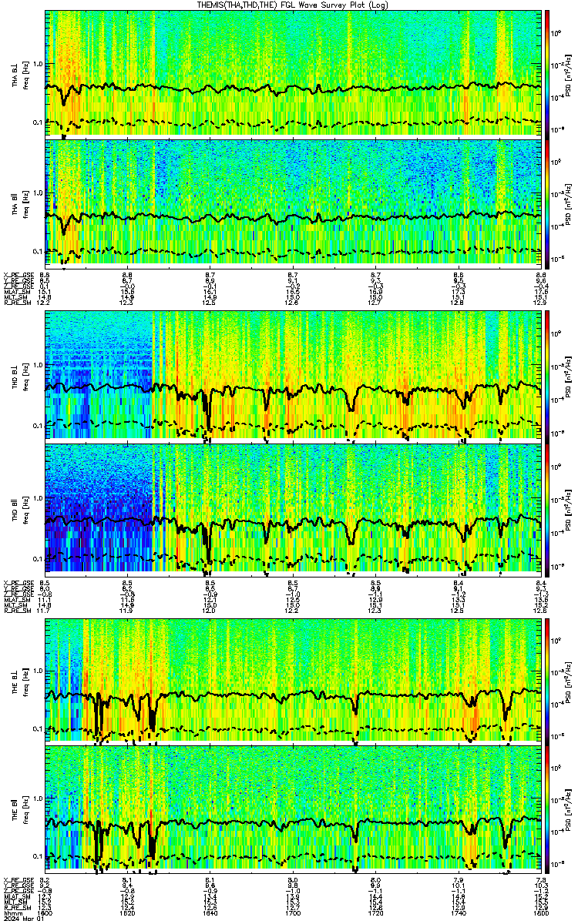Screen dimensions: 578x924
Task: Select the THE B-parallel spectrogram panel
Action: (292, 808)
